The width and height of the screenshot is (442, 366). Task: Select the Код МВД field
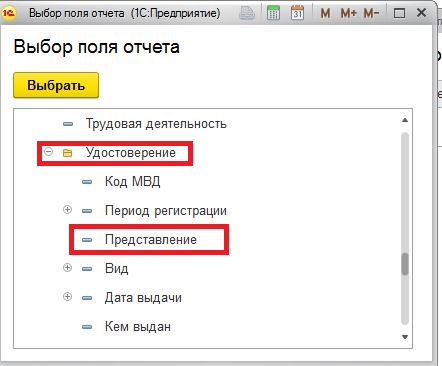(x=133, y=182)
